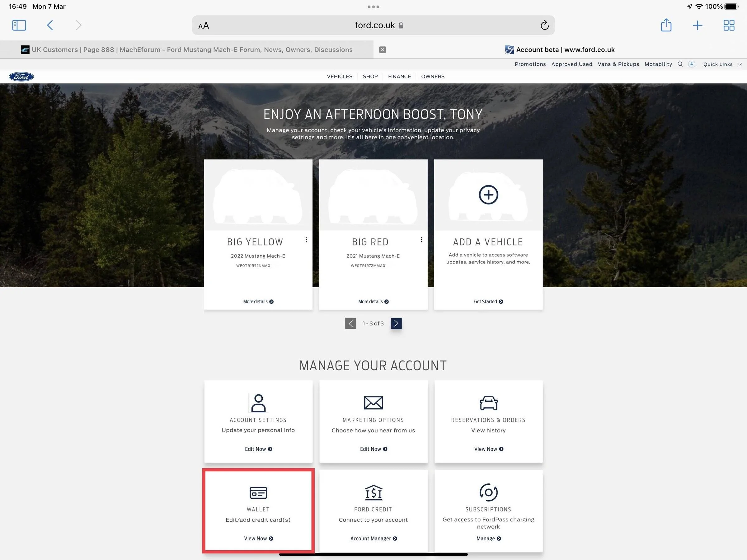Screen dimensions: 747x560
Task: Click the VIN under 2021 Mustang Mach-E
Action: (x=368, y=266)
